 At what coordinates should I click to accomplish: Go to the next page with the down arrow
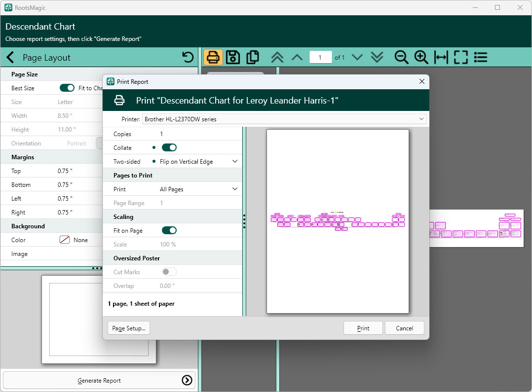tap(357, 57)
